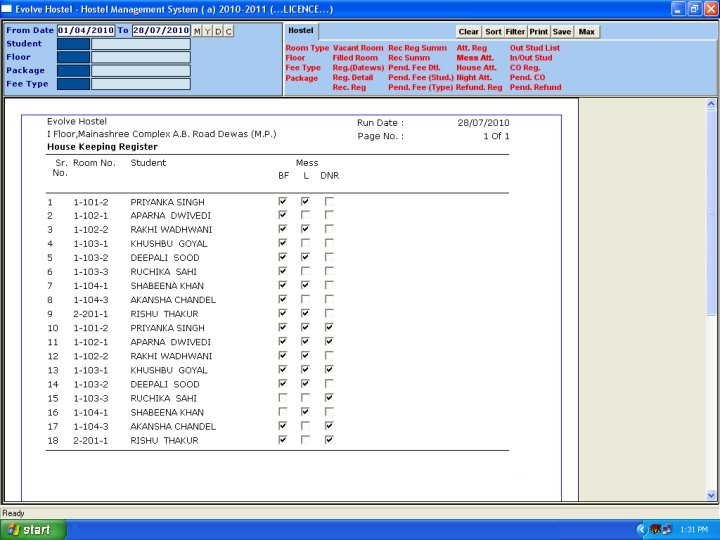Viewport: 720px width, 540px height.
Task: Toggle DNR checkbox for row 18 Rishu Thakur
Action: (329, 440)
